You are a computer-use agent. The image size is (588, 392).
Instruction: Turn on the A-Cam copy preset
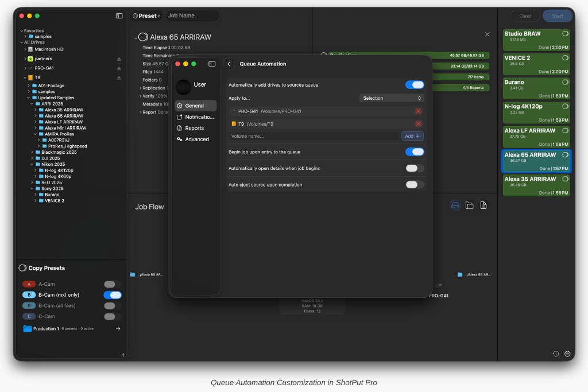pyautogui.click(x=113, y=284)
